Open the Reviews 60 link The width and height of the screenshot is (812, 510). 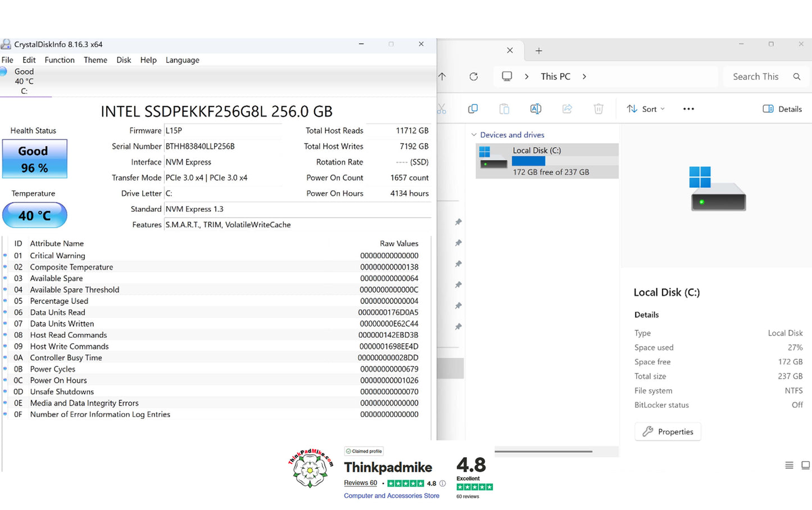click(x=360, y=483)
